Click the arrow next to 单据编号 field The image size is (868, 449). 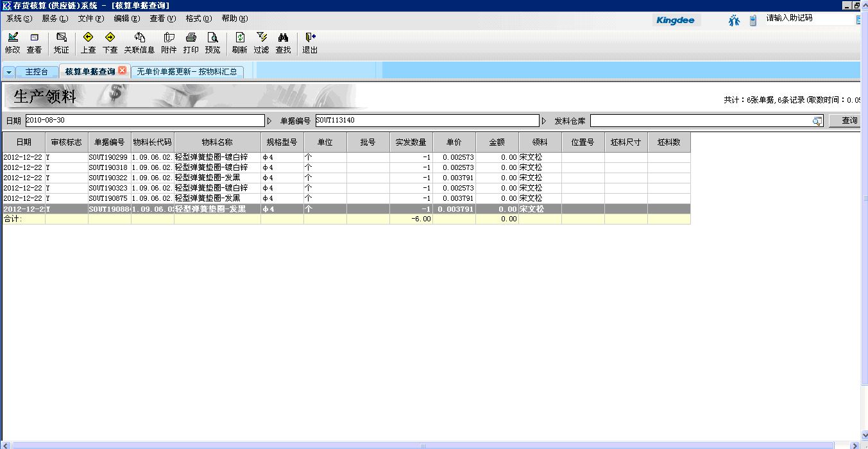point(544,121)
